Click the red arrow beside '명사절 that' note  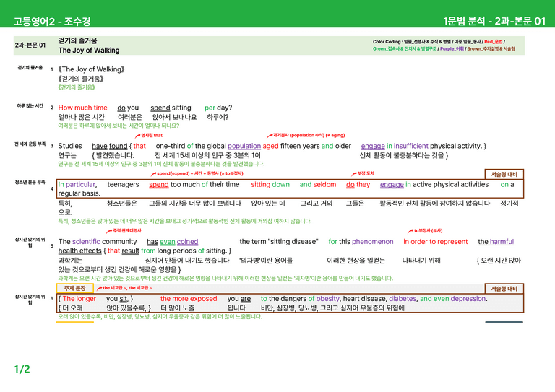pos(138,136)
